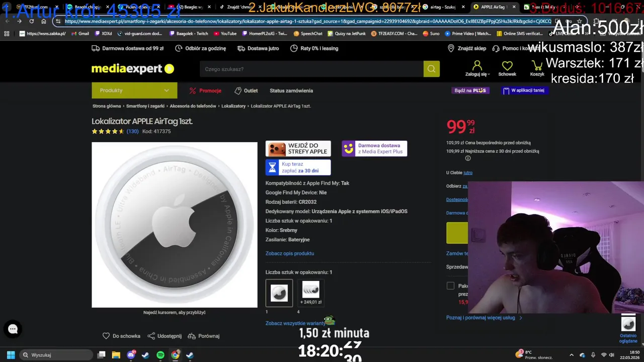This screenshot has height=362, width=644.
Task: Click the Dostawa jutro icon
Action: pyautogui.click(x=241, y=48)
